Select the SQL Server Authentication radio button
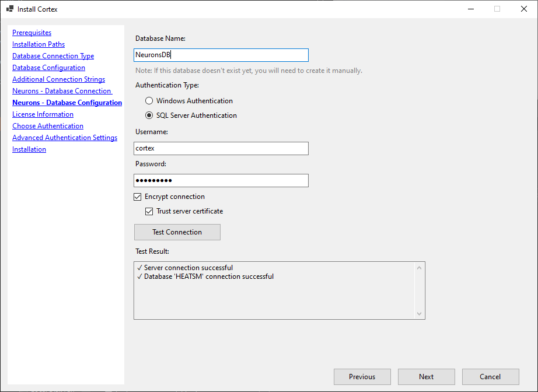538x392 pixels. [149, 115]
